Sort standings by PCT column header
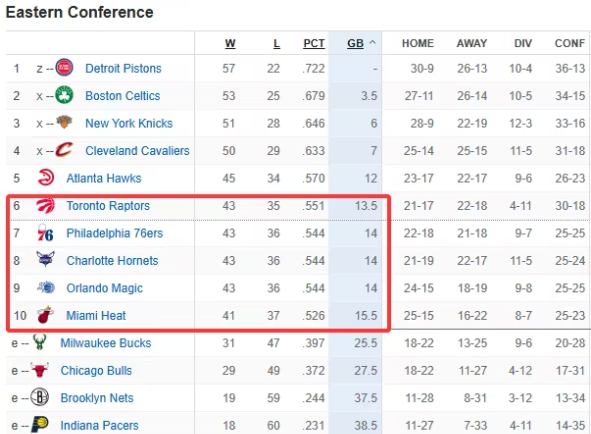The height and width of the screenshot is (434, 591). pos(314,43)
